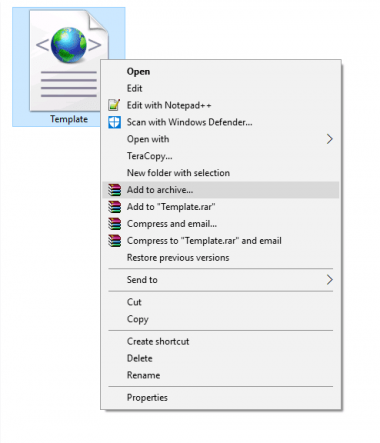380x443 pixels.
Task: Click WinRAR icon beside Compress to "Template.rar" and email
Action: point(114,241)
